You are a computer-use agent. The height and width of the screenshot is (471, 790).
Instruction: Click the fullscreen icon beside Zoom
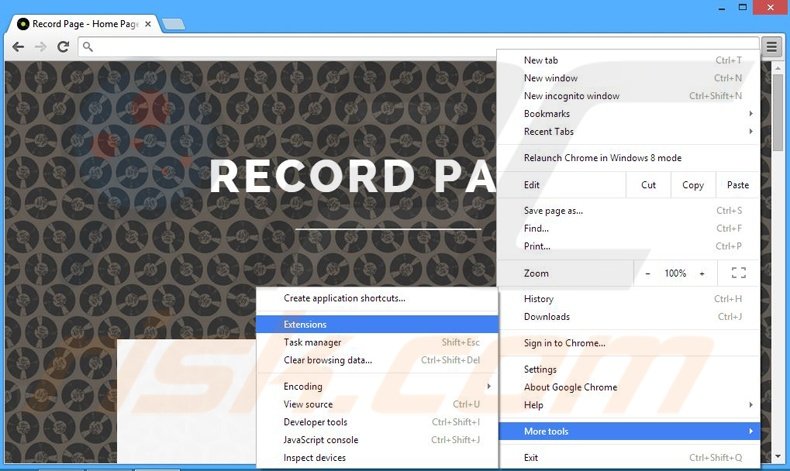coord(739,273)
